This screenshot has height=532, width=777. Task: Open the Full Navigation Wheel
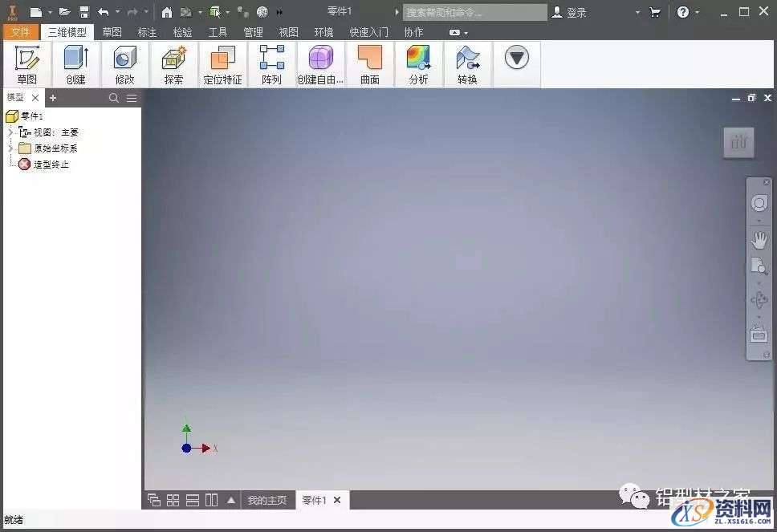759,203
